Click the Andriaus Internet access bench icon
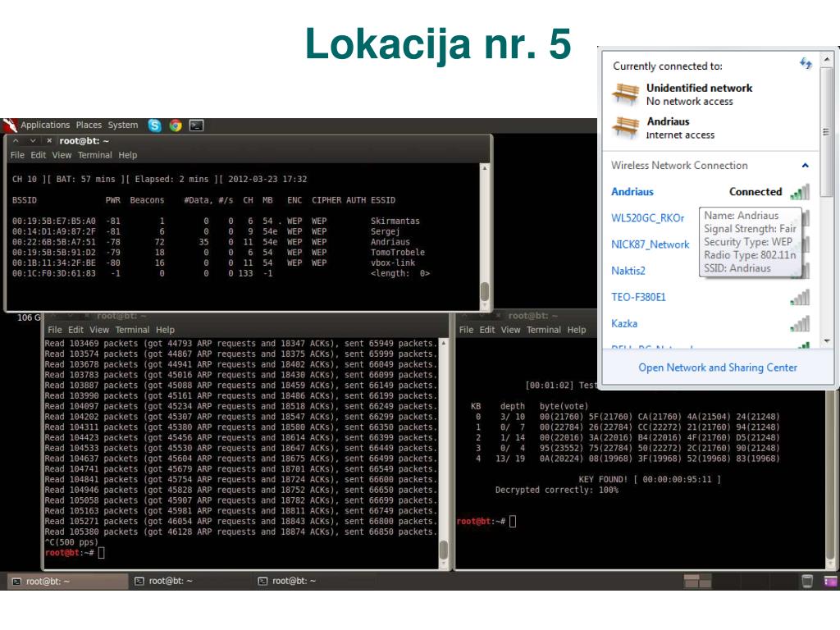840x630 pixels. point(626,127)
